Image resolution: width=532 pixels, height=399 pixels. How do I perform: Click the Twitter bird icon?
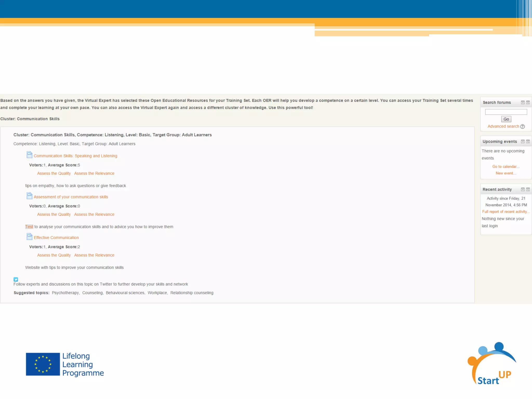[16, 279]
